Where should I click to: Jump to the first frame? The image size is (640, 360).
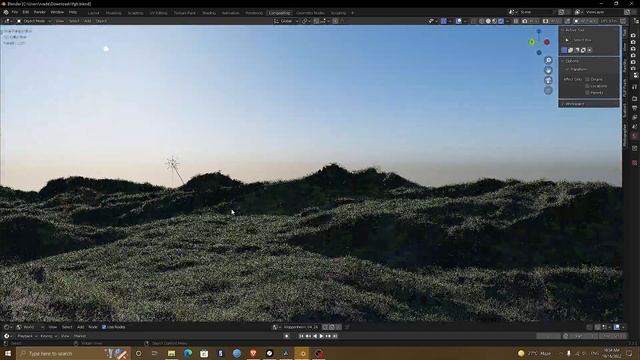click(302, 336)
